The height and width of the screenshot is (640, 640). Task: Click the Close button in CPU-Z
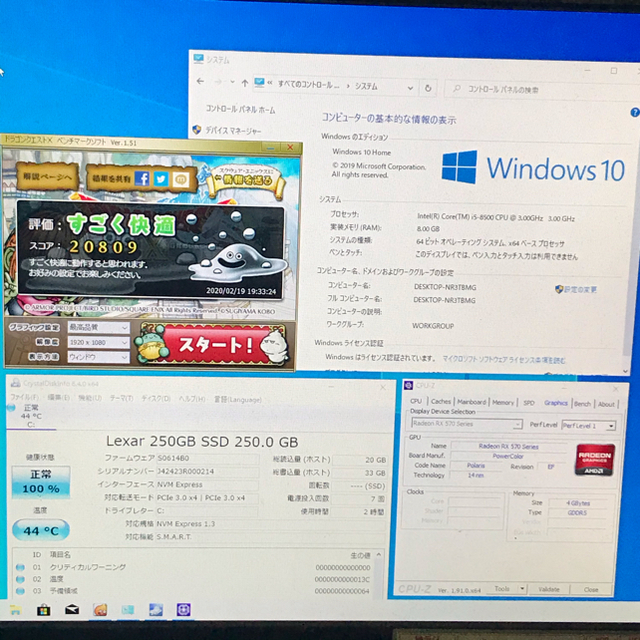[591, 589]
